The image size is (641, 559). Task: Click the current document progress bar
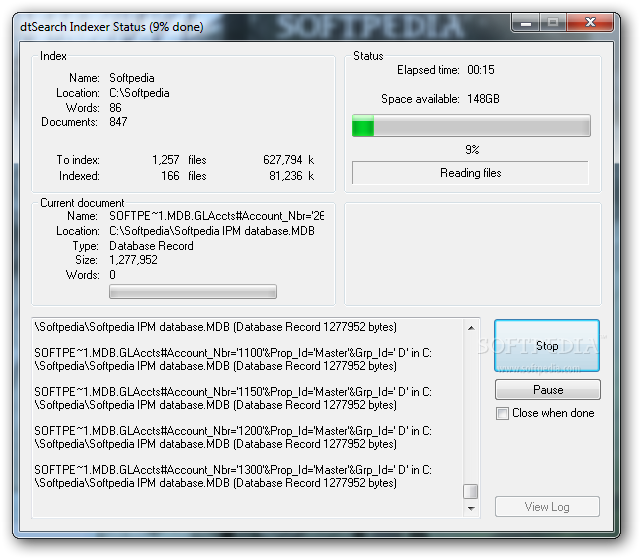coord(193,292)
